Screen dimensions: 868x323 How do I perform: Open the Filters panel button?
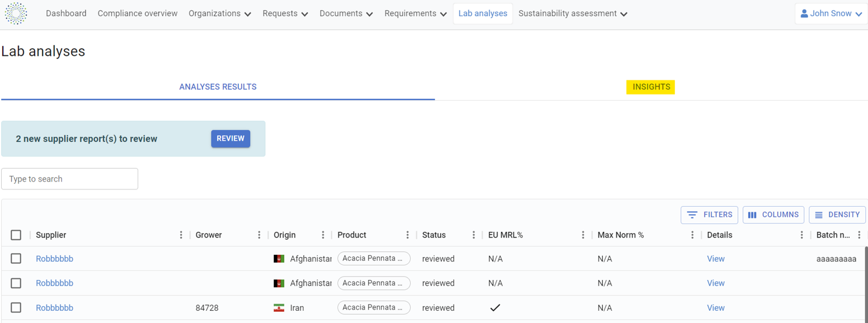pyautogui.click(x=709, y=215)
